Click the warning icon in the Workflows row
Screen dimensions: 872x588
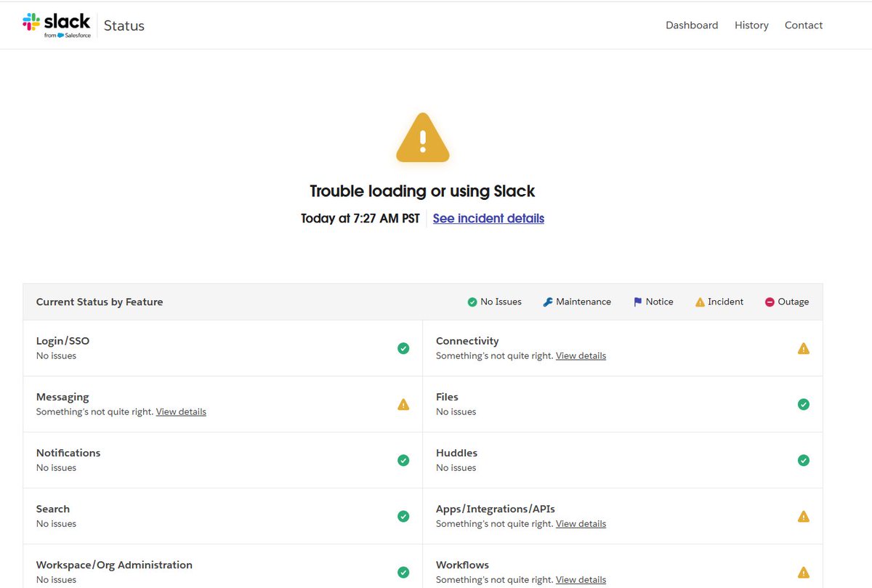coord(804,572)
